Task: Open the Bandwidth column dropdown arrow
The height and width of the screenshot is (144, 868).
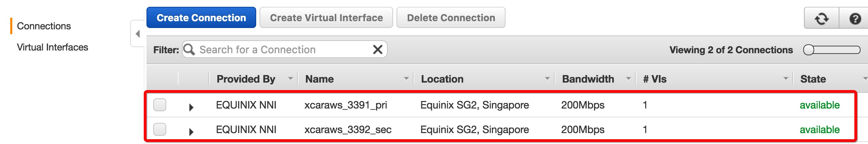Action: point(628,79)
